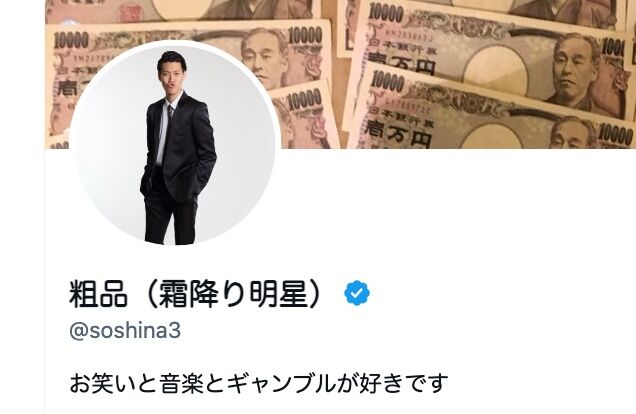636x414 pixels.
Task: Click the man's necktie in the profile photo
Action: (170, 114)
